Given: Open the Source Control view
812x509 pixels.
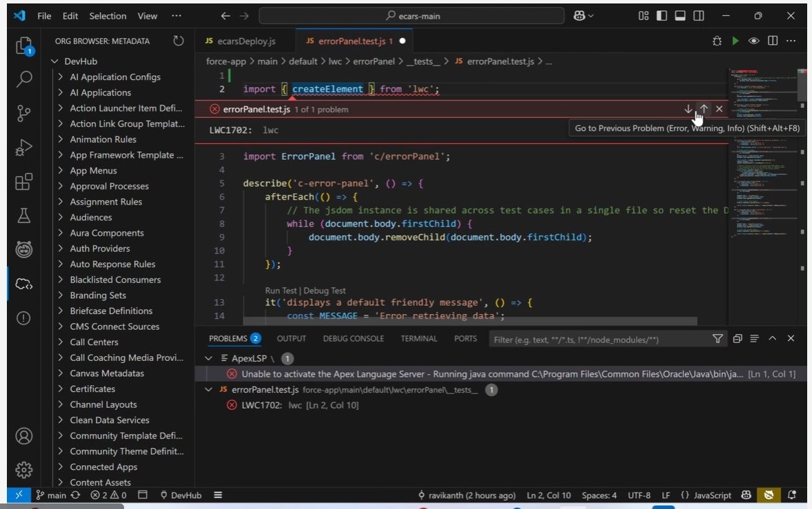Looking at the screenshot, I should [24, 113].
